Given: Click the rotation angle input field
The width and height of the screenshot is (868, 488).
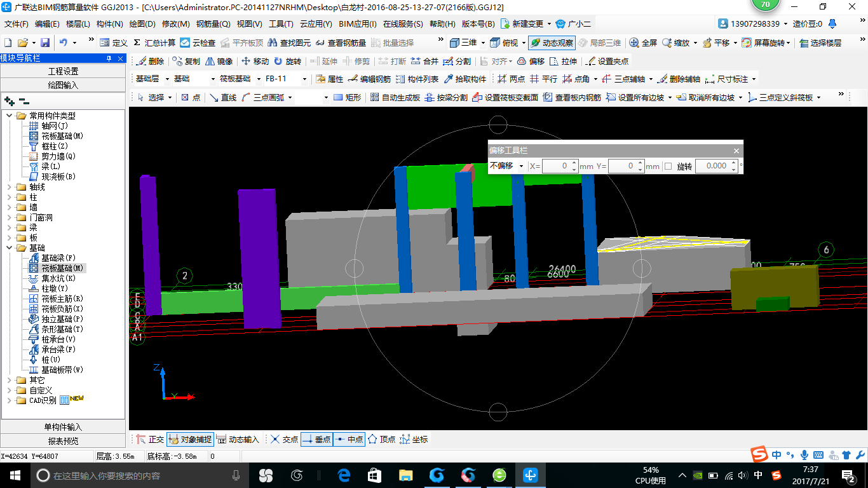Looking at the screenshot, I should pyautogui.click(x=716, y=166).
